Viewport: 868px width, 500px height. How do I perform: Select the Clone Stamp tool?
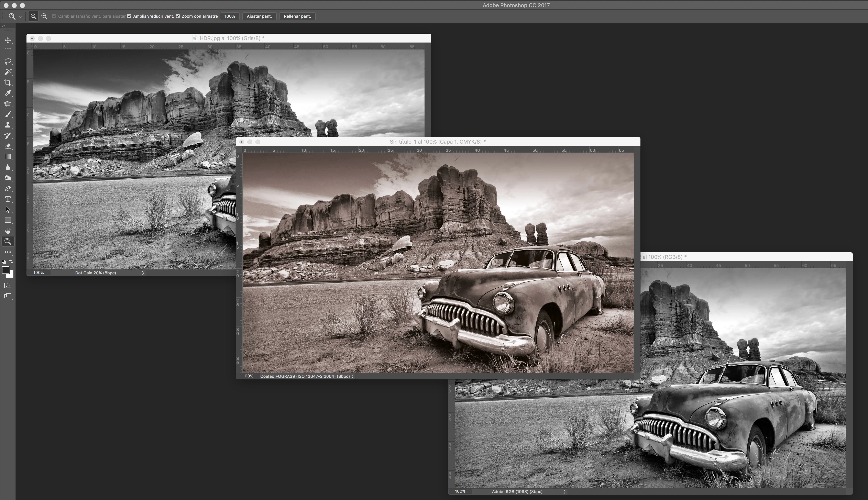(8, 125)
